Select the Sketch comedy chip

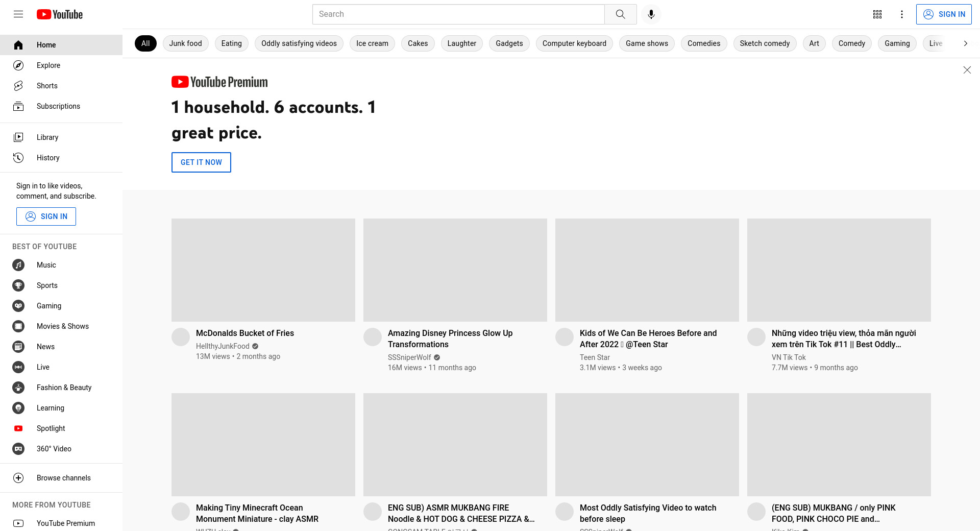click(765, 43)
